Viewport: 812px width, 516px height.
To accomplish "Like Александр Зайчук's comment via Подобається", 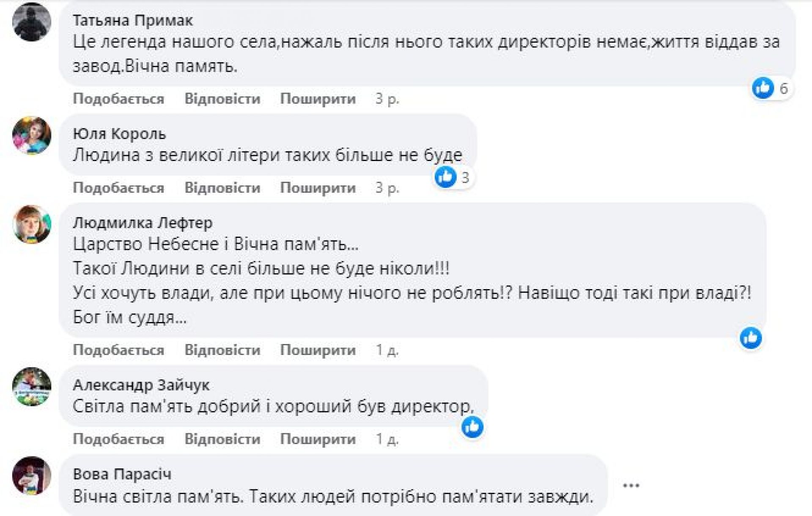I will [118, 439].
